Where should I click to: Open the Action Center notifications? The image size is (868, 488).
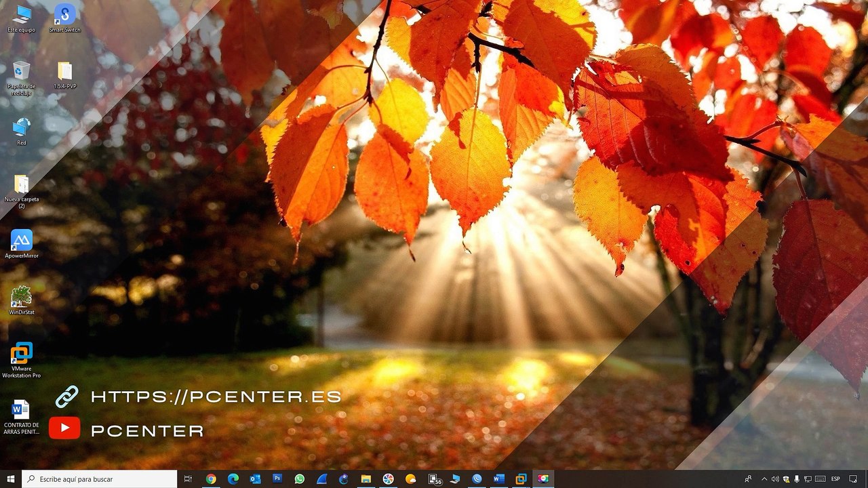(x=853, y=479)
